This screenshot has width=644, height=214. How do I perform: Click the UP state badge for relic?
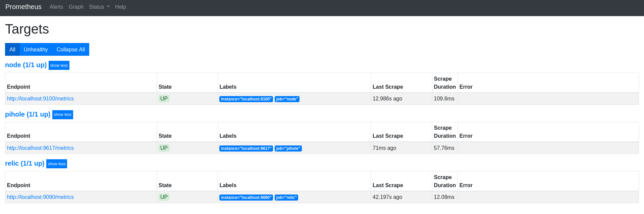tap(164, 197)
